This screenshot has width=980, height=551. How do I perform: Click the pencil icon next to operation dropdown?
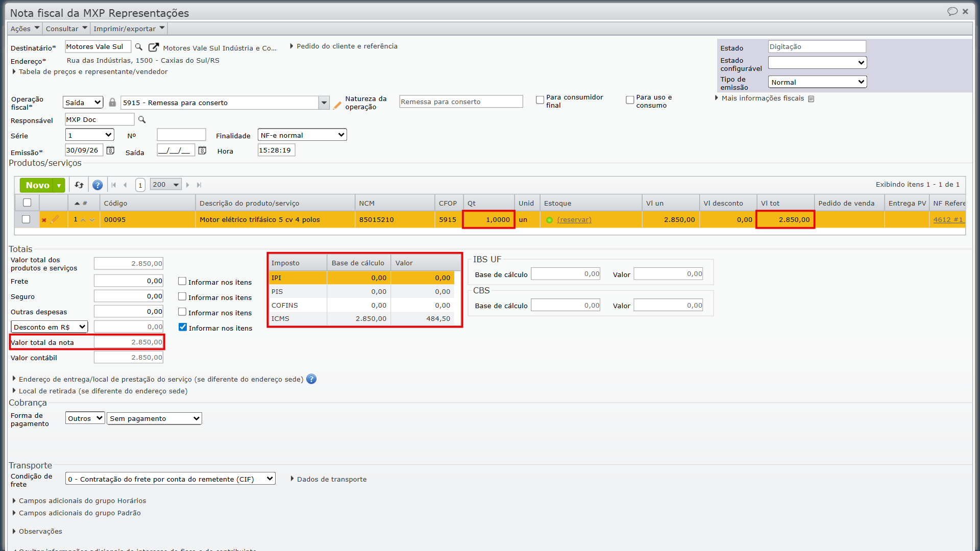337,106
